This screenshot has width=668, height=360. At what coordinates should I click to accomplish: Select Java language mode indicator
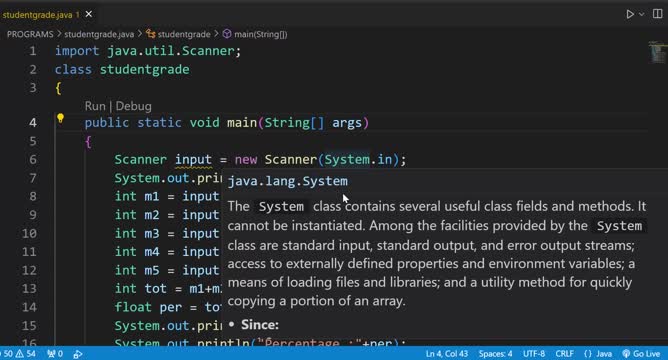click(598, 354)
